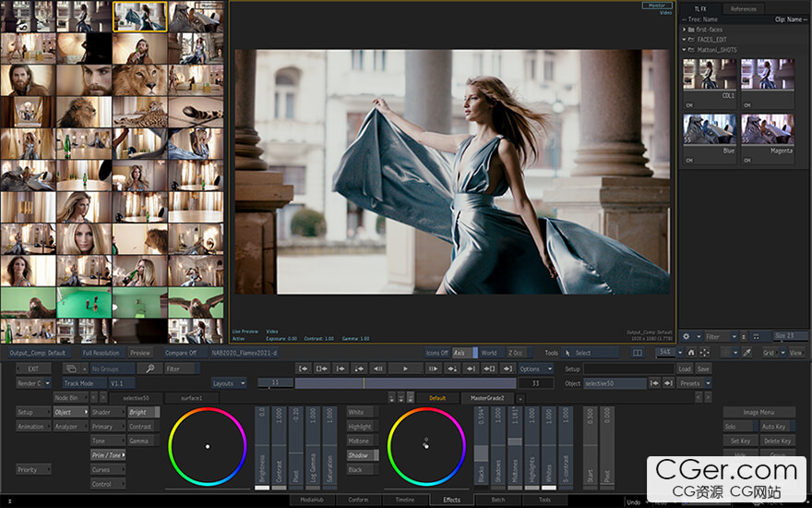Click the Monitor button atop viewer
Viewport: 812px width, 508px height.
click(657, 6)
